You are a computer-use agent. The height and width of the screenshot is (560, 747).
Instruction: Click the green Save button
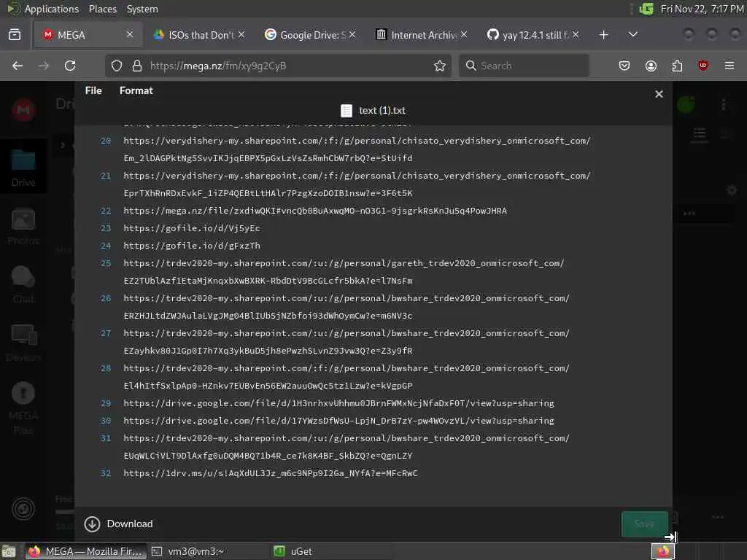(x=645, y=524)
